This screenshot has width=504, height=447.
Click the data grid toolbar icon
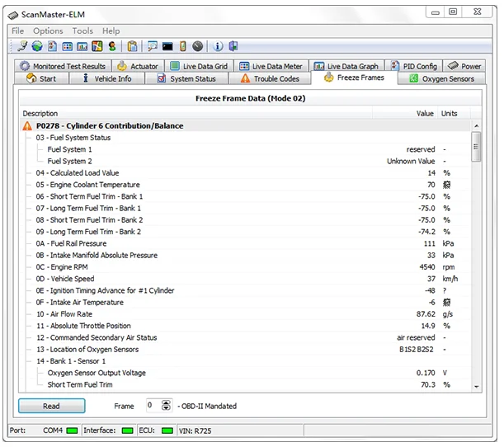click(x=67, y=46)
